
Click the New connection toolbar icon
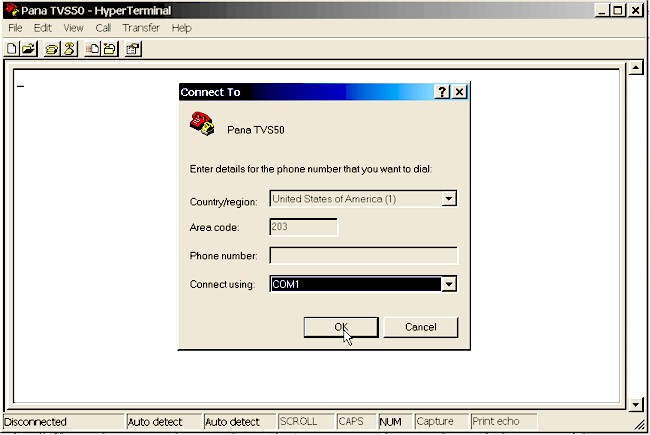click(x=12, y=48)
